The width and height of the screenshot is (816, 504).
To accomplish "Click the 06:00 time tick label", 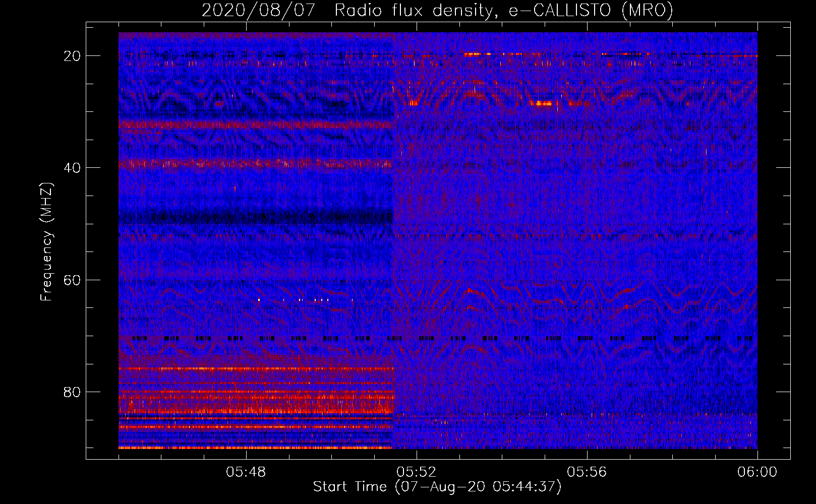I will [757, 472].
